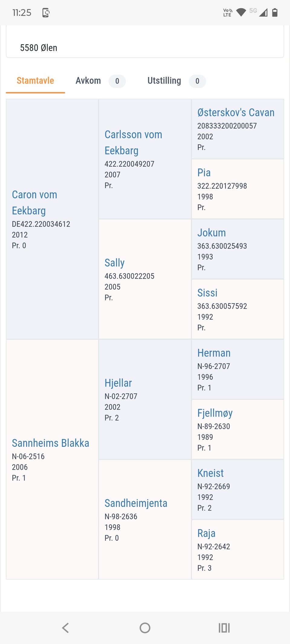Open the Jokum ancestor link
Screen dimensions: 290x644
[x=211, y=232]
